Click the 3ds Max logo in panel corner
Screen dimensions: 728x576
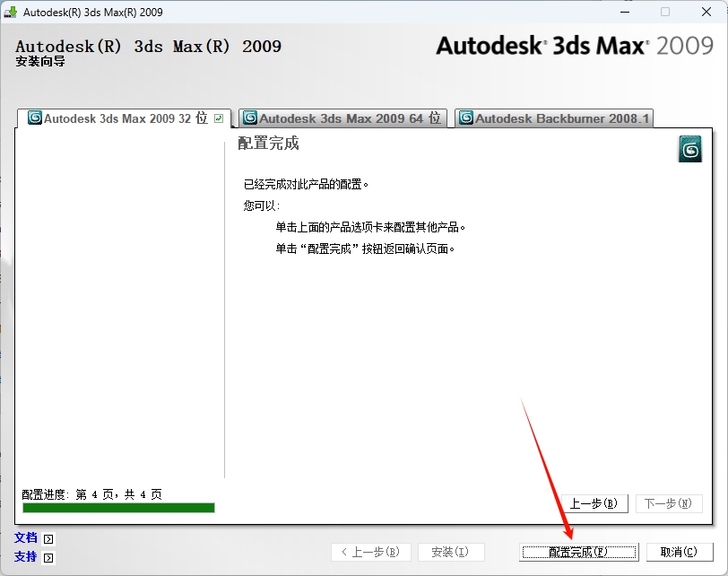[689, 150]
